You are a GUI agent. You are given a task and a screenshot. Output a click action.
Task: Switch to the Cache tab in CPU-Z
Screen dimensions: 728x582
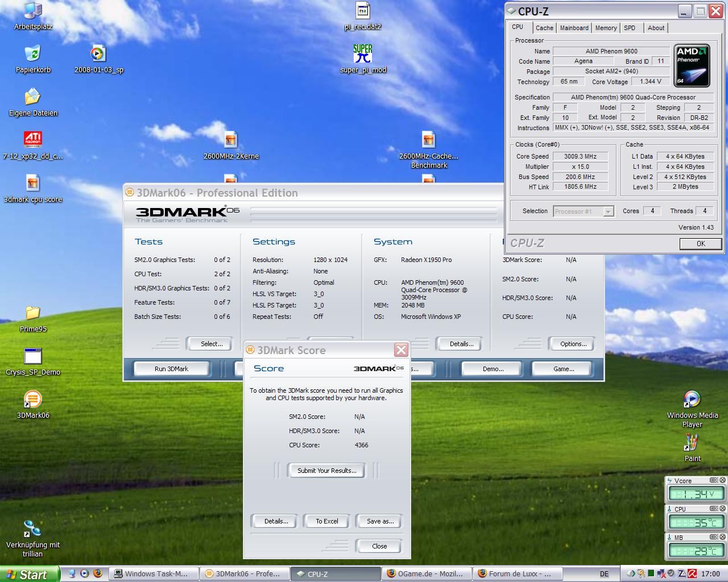pos(544,28)
